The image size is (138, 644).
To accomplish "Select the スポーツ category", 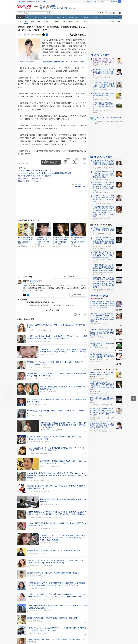I will pyautogui.click(x=56, y=22).
